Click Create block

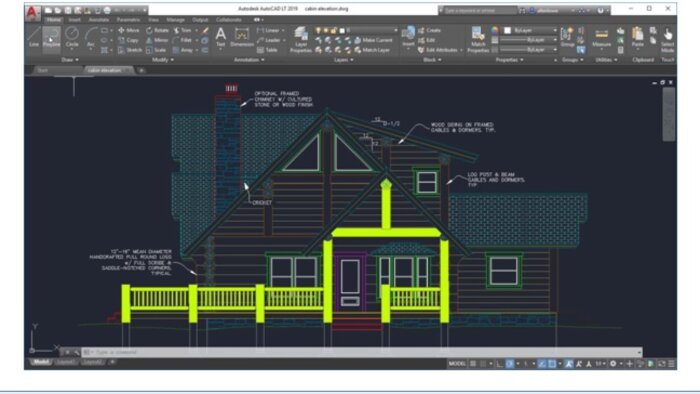[429, 30]
